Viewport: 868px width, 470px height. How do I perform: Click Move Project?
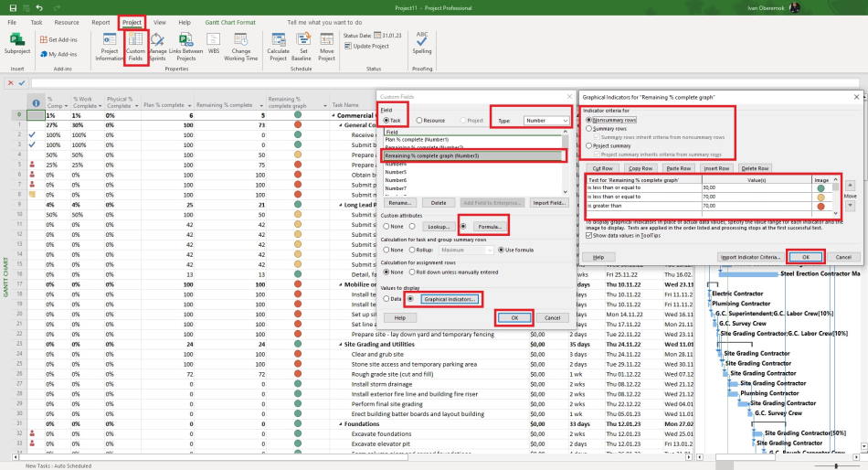pos(326,47)
